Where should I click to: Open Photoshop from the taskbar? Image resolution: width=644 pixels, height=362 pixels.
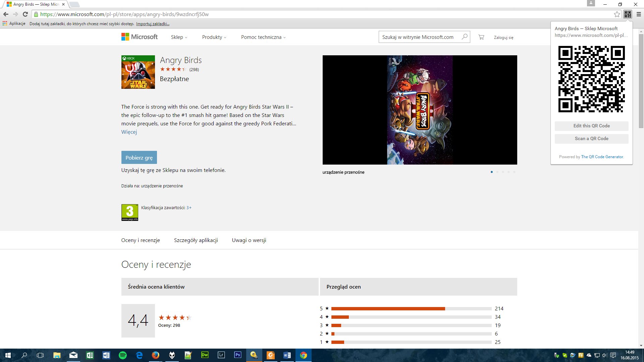[x=237, y=355]
